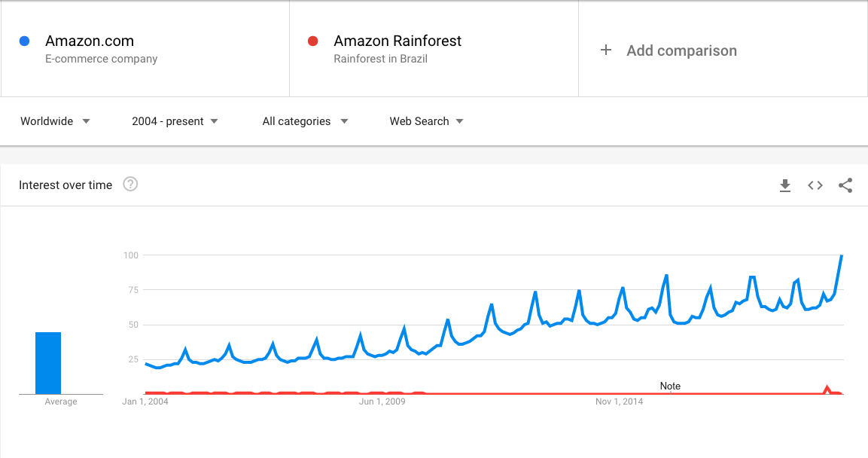This screenshot has width=868, height=458.
Task: Click the Add comparison button
Action: [681, 50]
